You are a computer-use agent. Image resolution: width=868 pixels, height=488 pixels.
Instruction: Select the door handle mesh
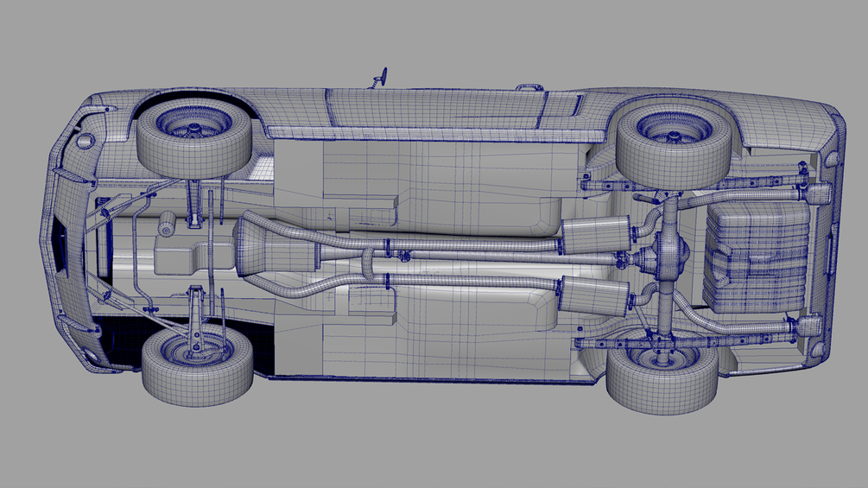[x=529, y=87]
